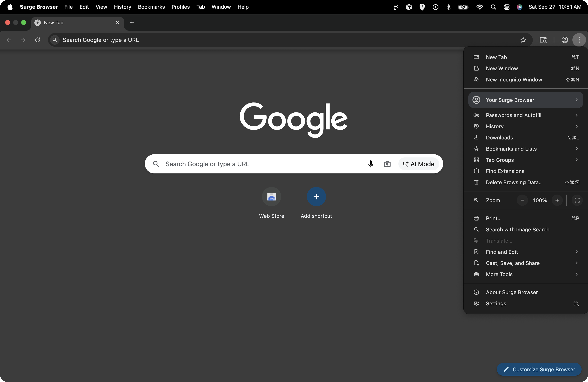Screen dimensions: 588x382
Task: Increase zoom with the plus button
Action: (x=557, y=200)
